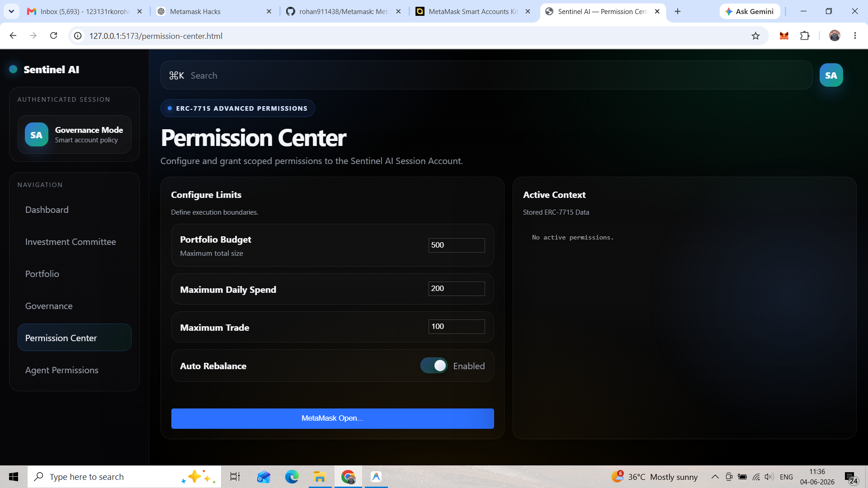The image size is (868, 488).
Task: Bookmark this page with the star icon
Action: point(755,36)
